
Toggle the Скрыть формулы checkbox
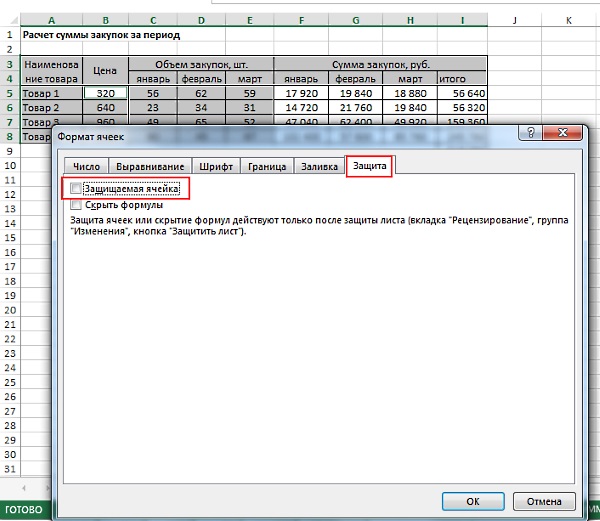tap(76, 204)
